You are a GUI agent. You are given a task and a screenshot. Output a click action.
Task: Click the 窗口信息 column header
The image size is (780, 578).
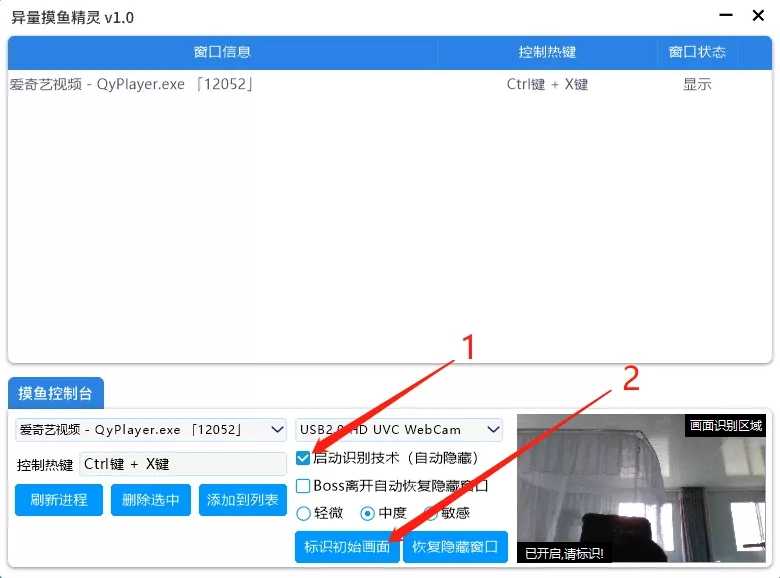tap(222, 52)
